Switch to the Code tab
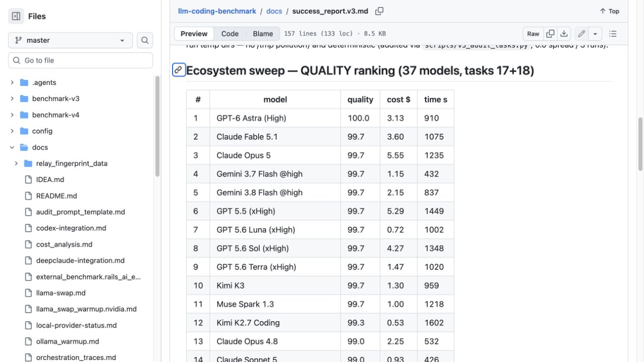Screen dimensions: 644x362 coord(230,34)
